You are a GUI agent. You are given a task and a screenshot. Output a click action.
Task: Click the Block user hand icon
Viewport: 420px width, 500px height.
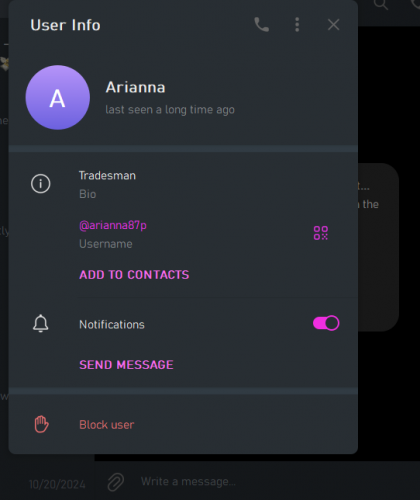41,424
